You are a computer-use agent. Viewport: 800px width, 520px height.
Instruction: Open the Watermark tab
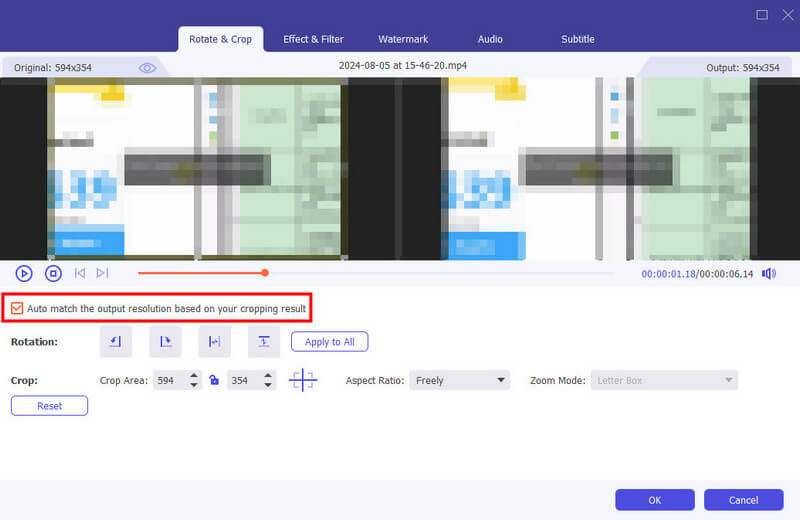(x=403, y=39)
